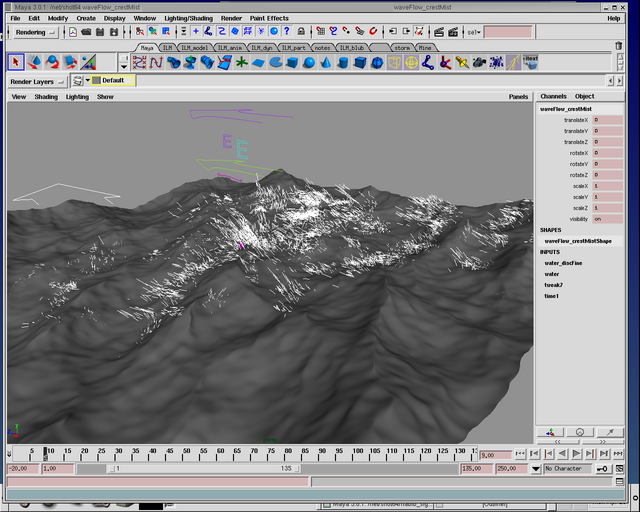Select the arrow selection tool in toolbox

[x=16, y=62]
